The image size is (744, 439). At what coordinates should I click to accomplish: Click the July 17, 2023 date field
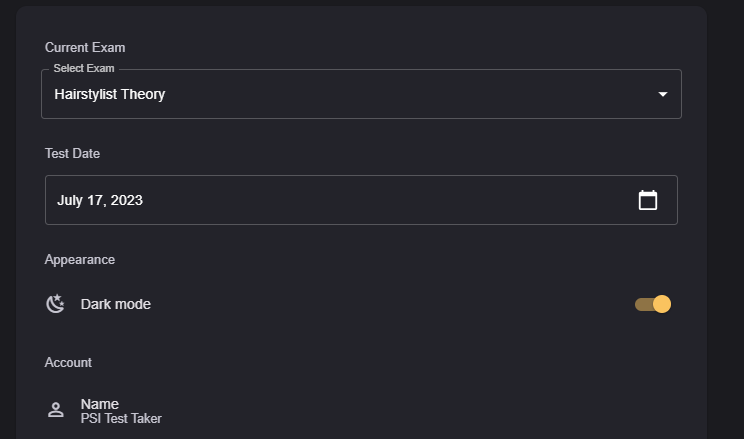pos(100,200)
